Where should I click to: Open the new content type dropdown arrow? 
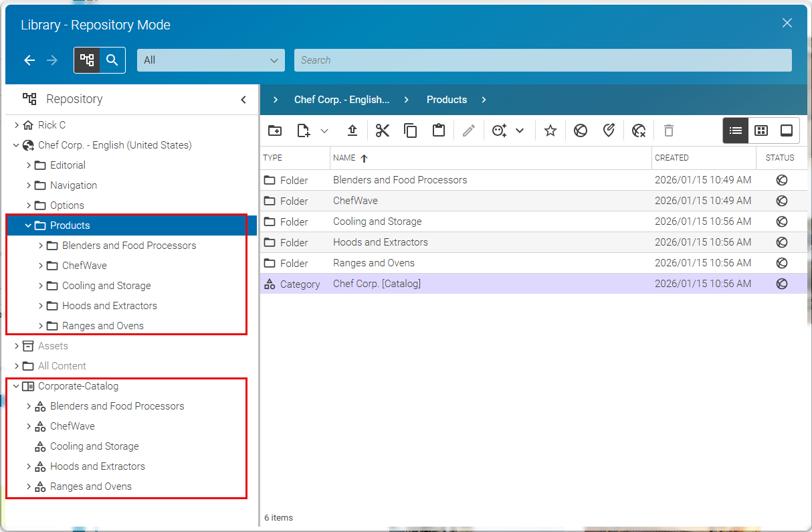[x=325, y=130]
